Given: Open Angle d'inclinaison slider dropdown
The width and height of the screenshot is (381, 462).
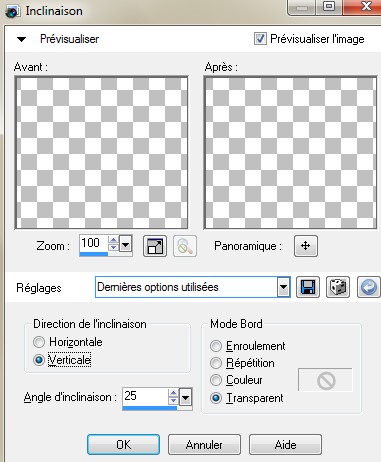Looking at the screenshot, I should pyautogui.click(x=186, y=397).
